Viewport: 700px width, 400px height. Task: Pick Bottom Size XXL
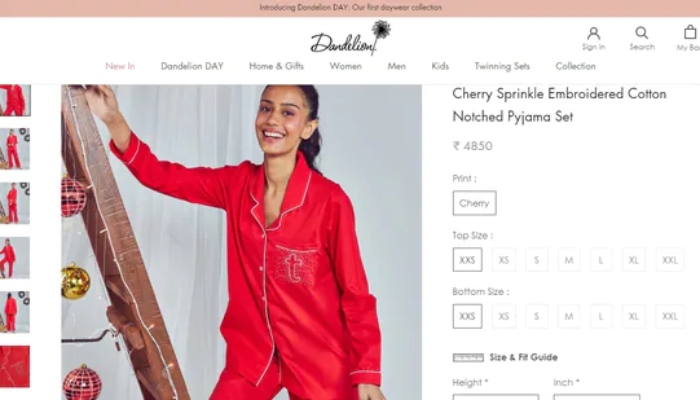(670, 316)
